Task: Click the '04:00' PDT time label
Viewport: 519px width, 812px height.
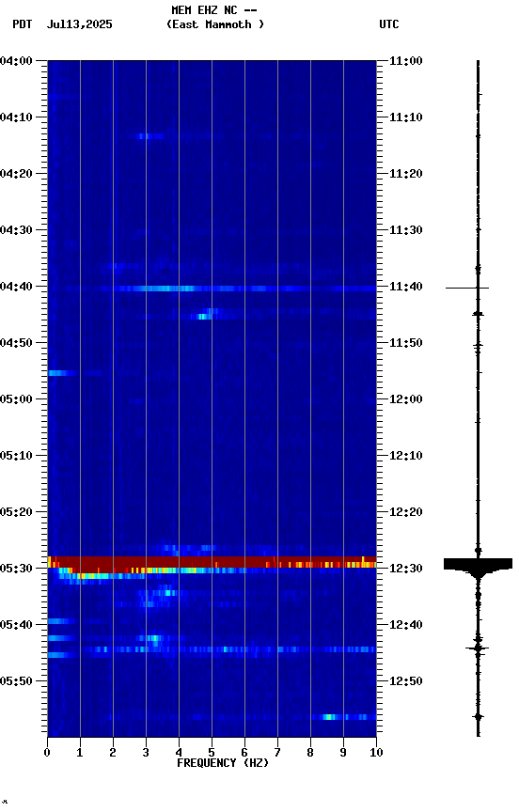Action: [16, 61]
